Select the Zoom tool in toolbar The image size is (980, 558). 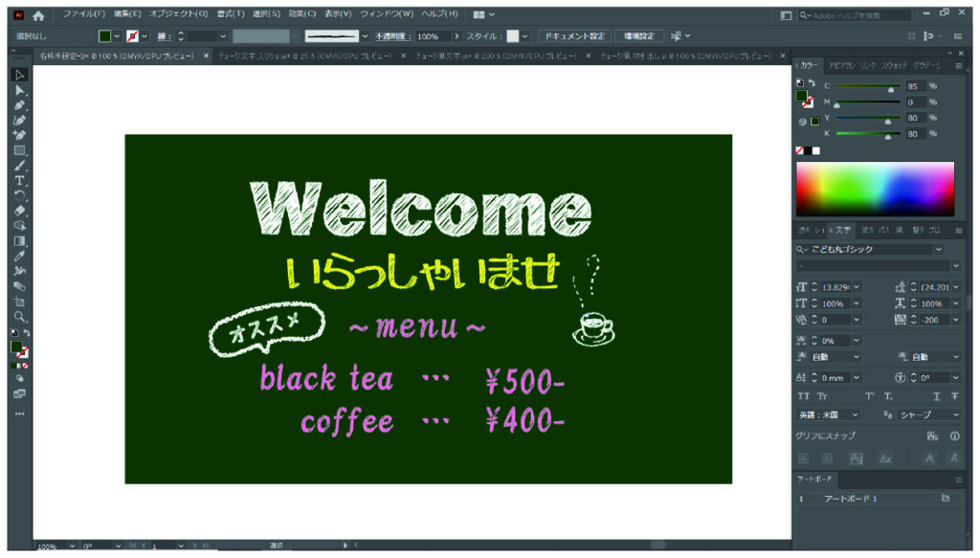coord(19,317)
